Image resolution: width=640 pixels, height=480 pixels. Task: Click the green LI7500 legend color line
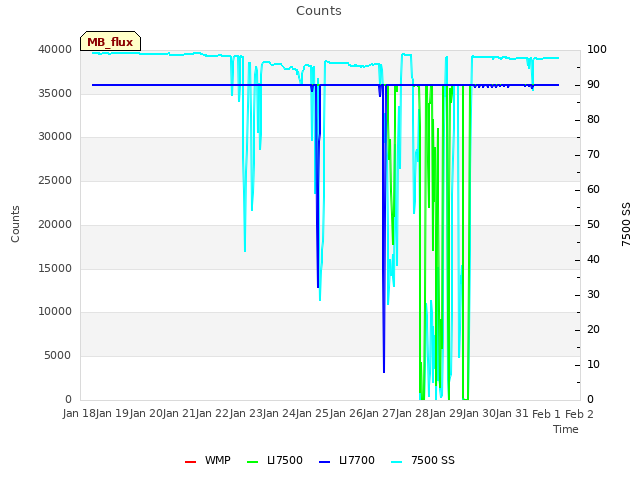(253, 462)
